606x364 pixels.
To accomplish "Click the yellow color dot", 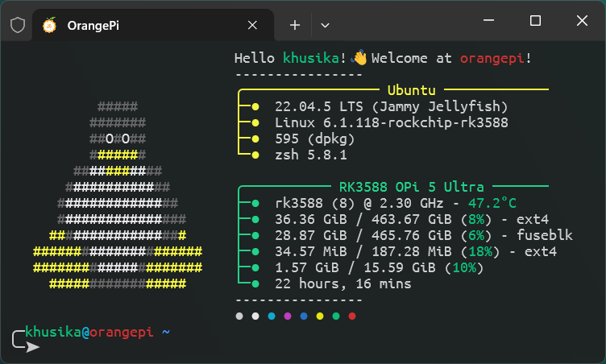I will coord(320,316).
